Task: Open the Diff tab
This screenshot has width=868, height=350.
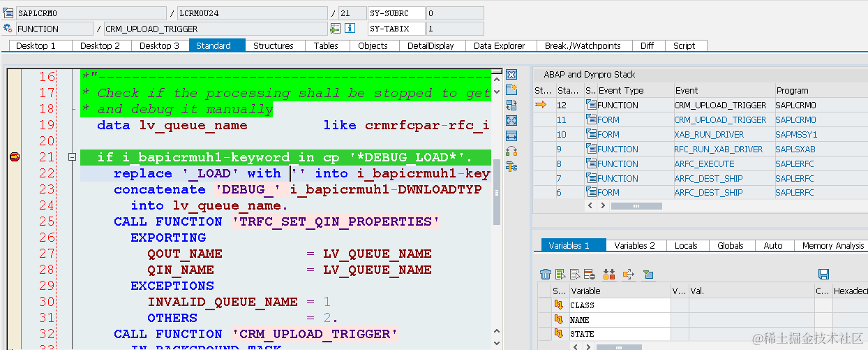Action: pyautogui.click(x=648, y=45)
